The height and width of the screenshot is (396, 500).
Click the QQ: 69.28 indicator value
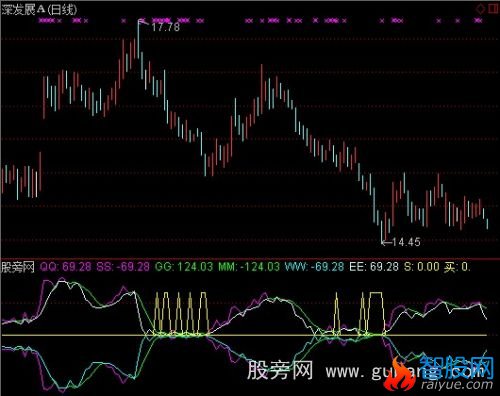(66, 267)
